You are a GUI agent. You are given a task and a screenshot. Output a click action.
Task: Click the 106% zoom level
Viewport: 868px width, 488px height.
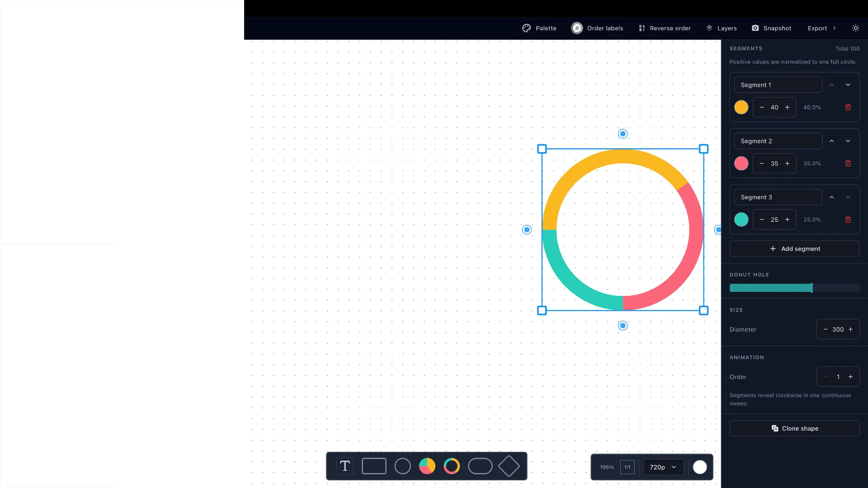click(x=607, y=467)
